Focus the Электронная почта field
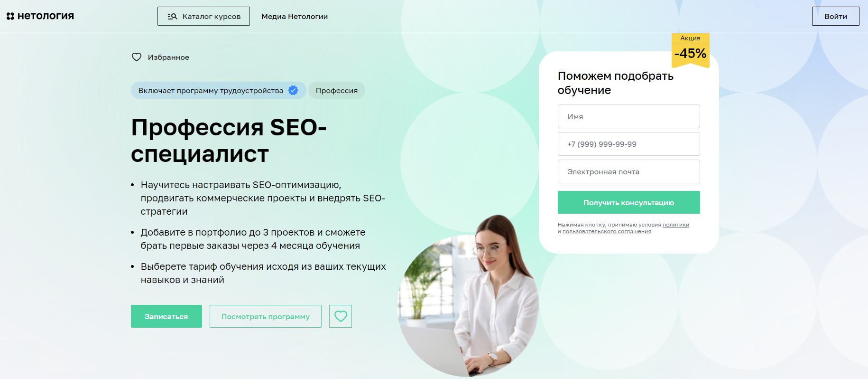The height and width of the screenshot is (379, 868). click(x=628, y=171)
